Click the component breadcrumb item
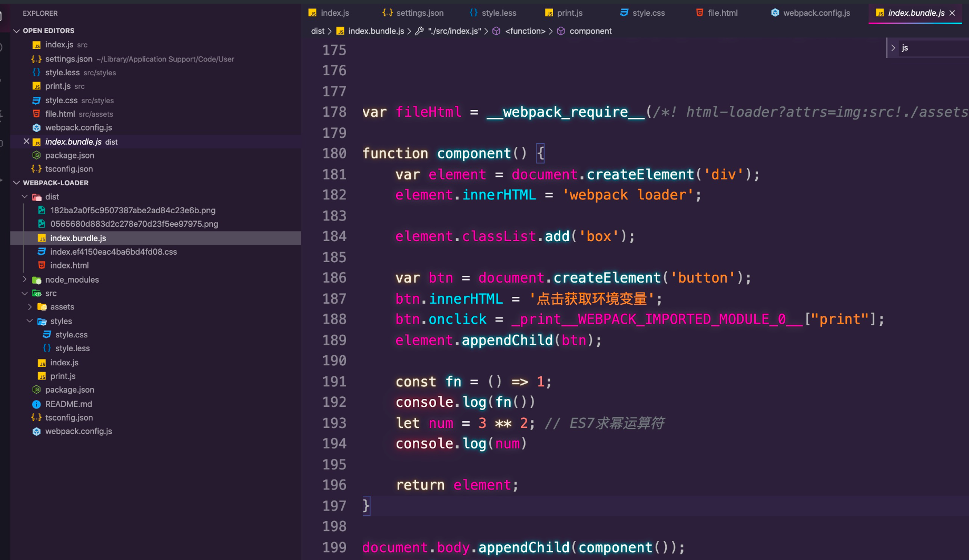Viewport: 969px width, 560px height. [590, 31]
